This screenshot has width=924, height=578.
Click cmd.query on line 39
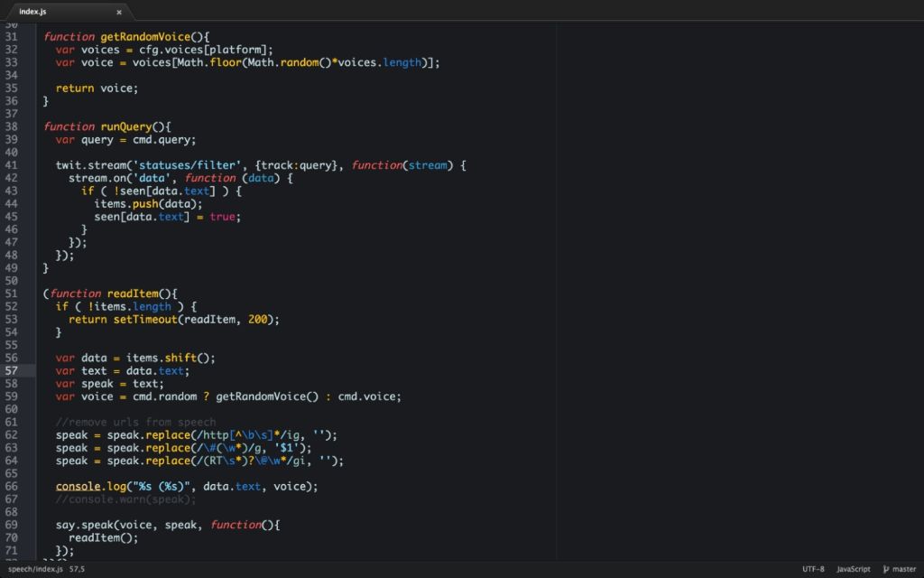pos(162,140)
